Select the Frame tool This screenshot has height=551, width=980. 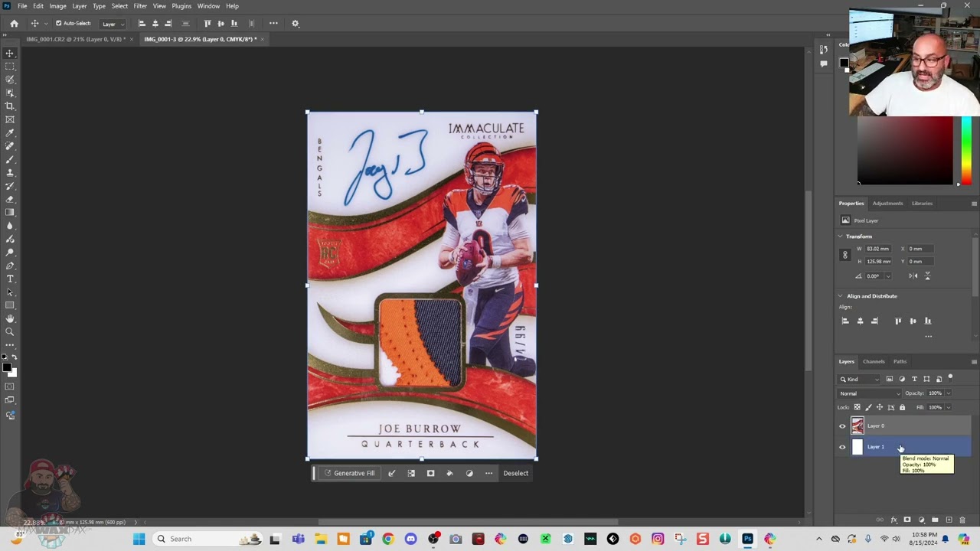pyautogui.click(x=10, y=119)
